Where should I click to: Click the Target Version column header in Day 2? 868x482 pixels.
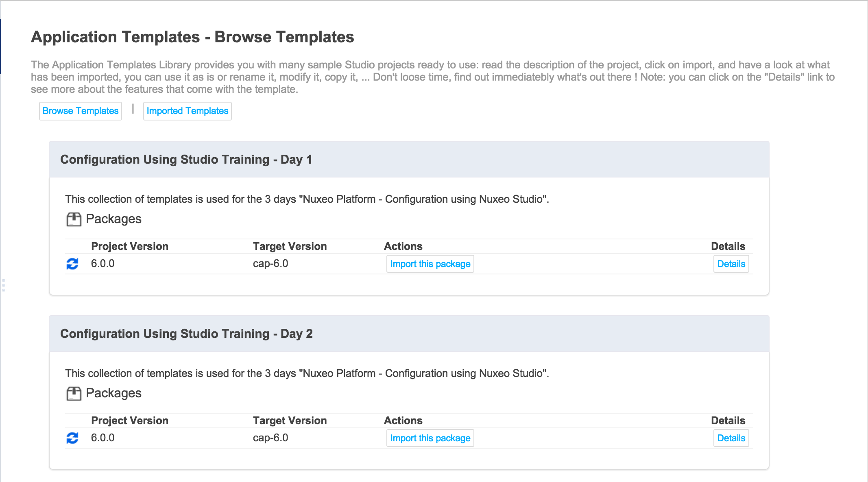point(290,421)
